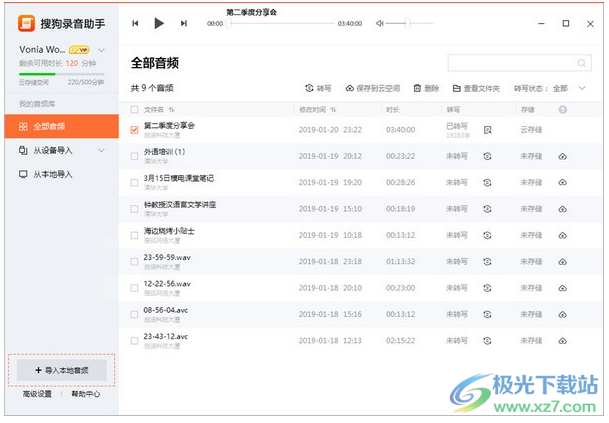609x423 pixels.
Task: Cloud upload icon for 外语培训 (1)
Action: pyautogui.click(x=563, y=157)
